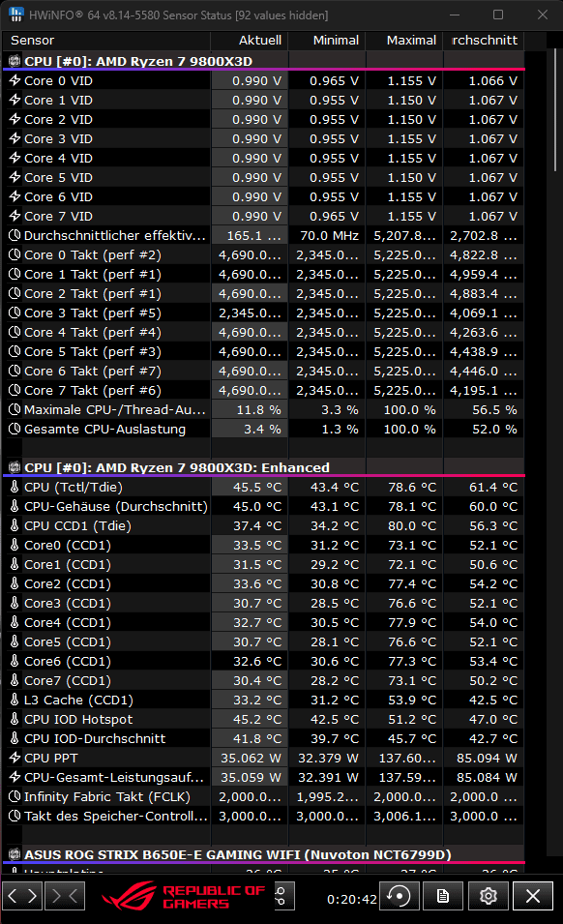Click the Sensor column header
Image resolution: width=563 pixels, height=924 pixels.
(32, 40)
